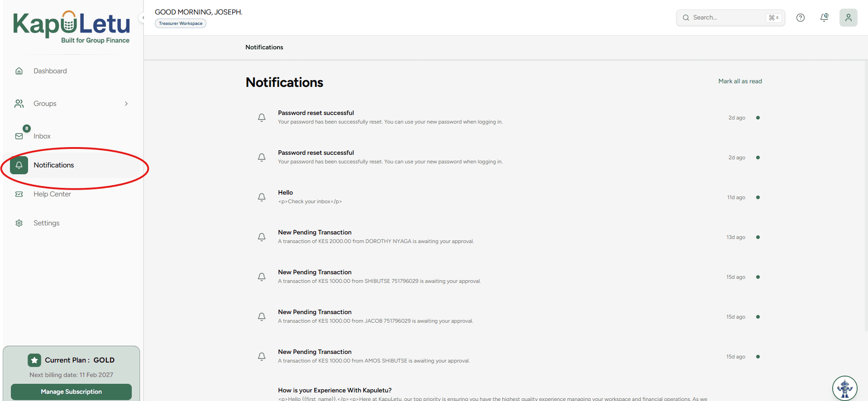868x401 pixels.
Task: Collapse the sidebar with the arrow handle
Action: point(143,18)
